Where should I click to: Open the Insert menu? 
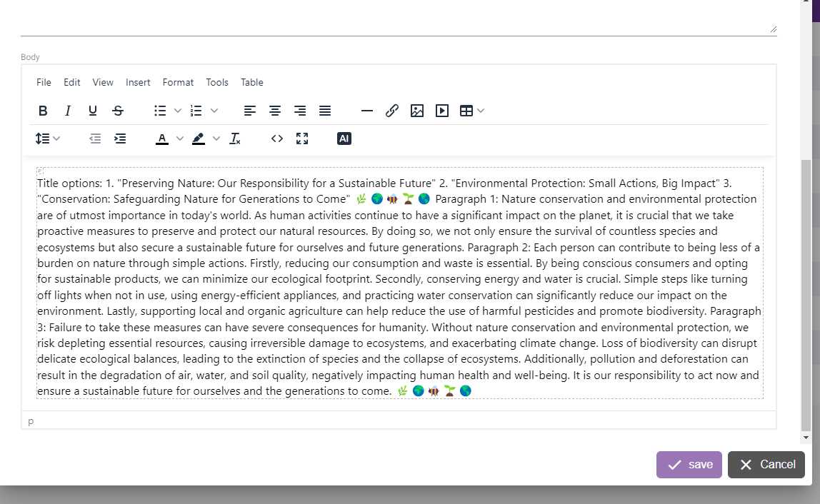click(x=138, y=83)
